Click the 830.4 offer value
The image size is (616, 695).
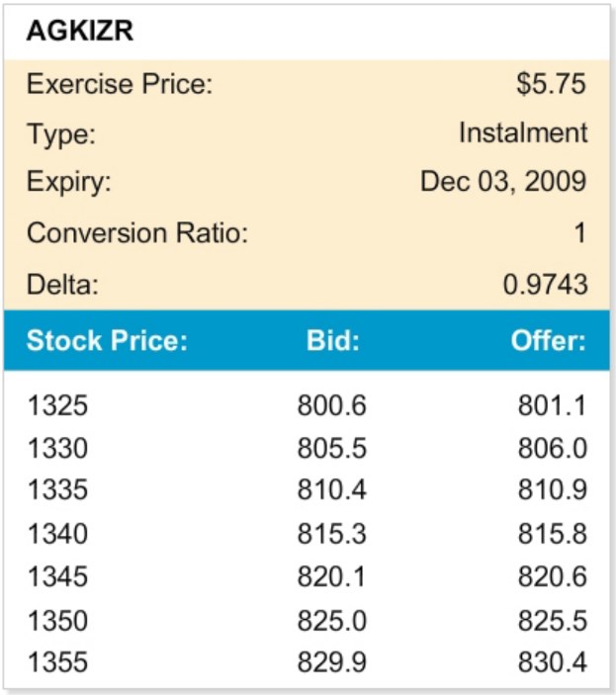[552, 663]
